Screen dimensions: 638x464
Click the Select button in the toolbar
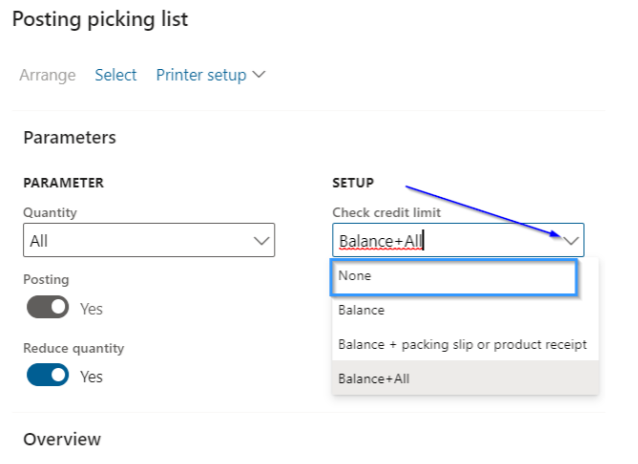pyautogui.click(x=116, y=75)
